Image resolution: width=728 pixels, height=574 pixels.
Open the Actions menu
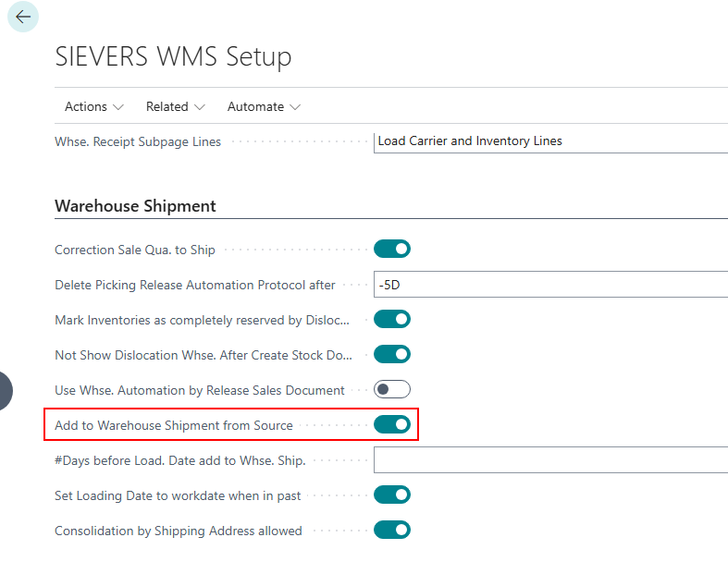93,106
